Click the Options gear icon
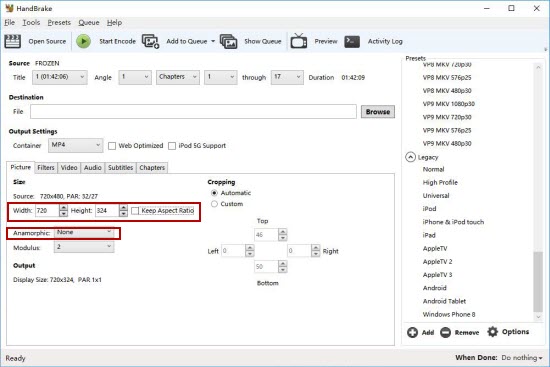 (492, 332)
